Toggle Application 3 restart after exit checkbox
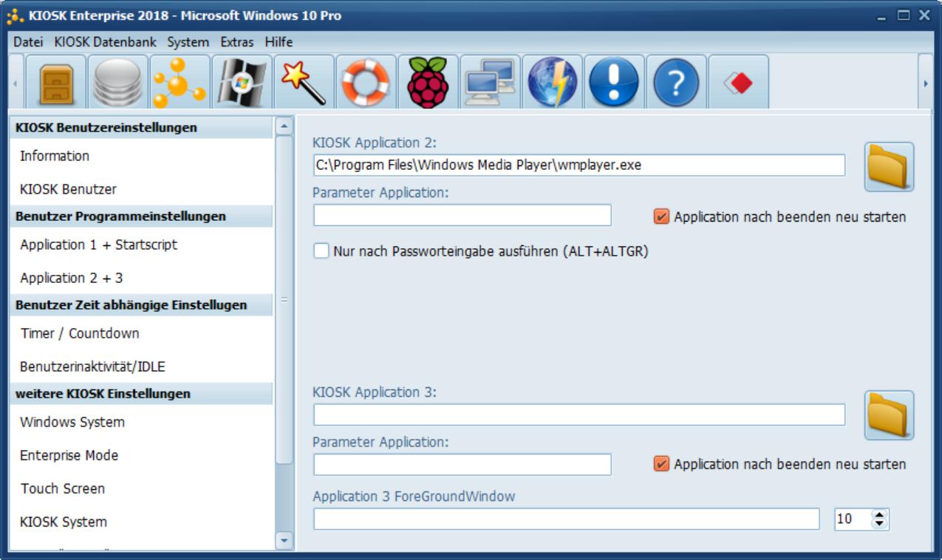Screen dimensions: 942x560 pyautogui.click(x=661, y=464)
